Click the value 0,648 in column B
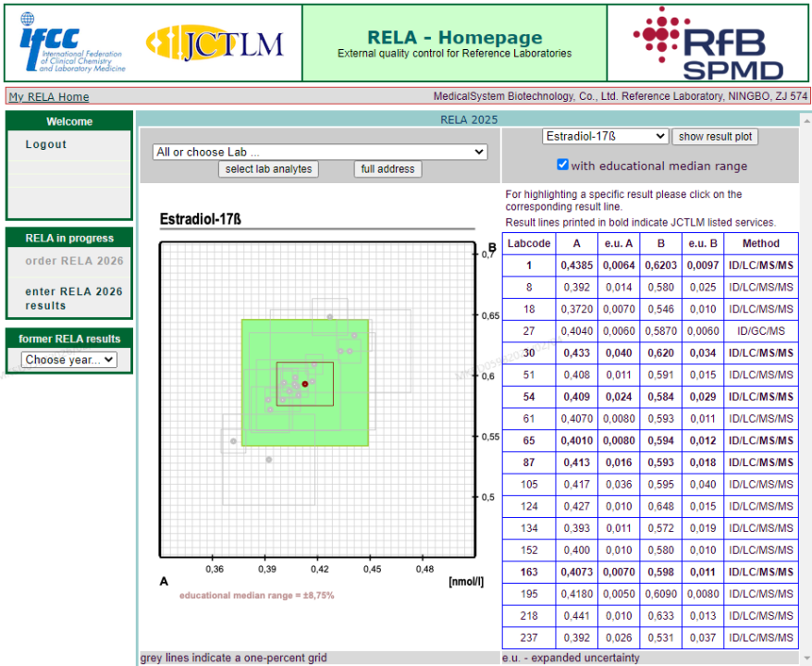 coord(660,507)
